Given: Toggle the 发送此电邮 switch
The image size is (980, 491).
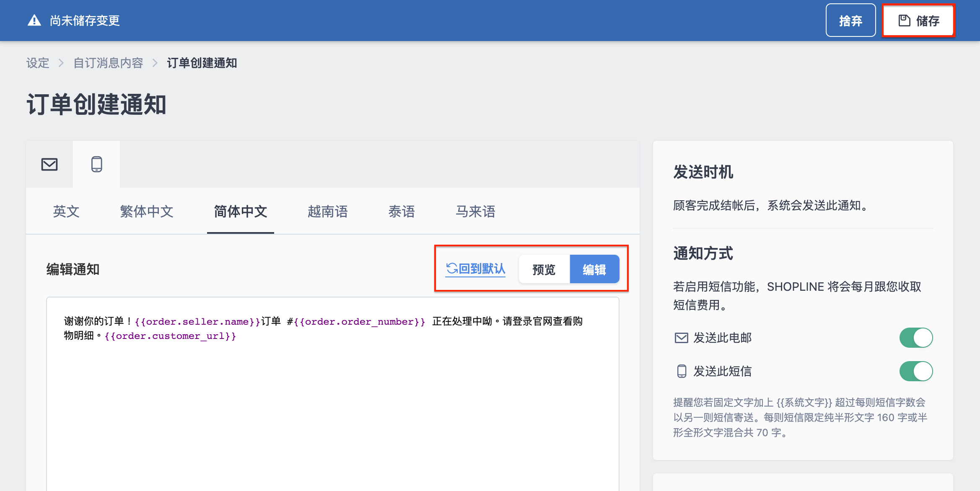Looking at the screenshot, I should click(916, 338).
